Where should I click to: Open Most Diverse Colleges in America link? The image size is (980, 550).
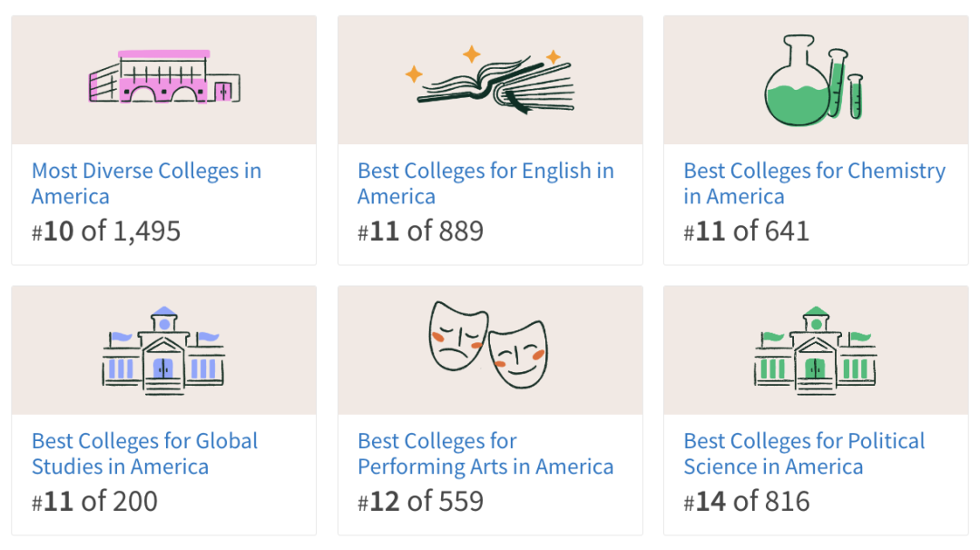coord(146,183)
